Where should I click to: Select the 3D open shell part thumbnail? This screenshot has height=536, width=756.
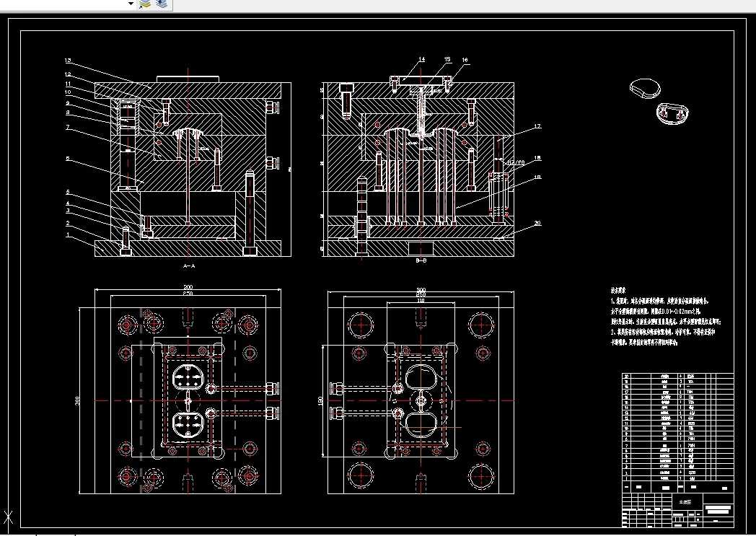[x=672, y=113]
